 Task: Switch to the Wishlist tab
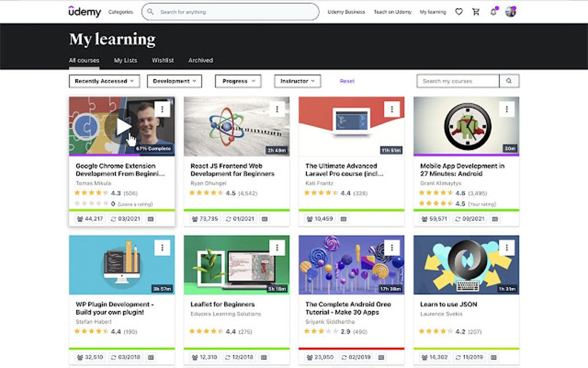coord(163,60)
